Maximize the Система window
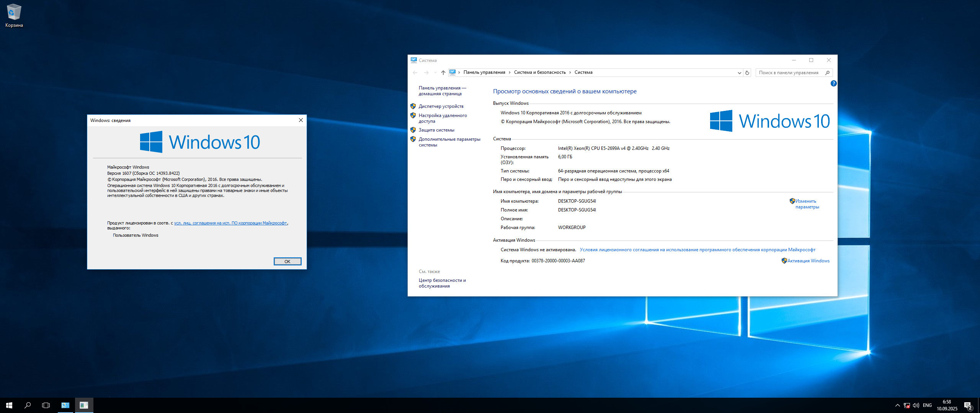The image size is (980, 413). coord(811,60)
